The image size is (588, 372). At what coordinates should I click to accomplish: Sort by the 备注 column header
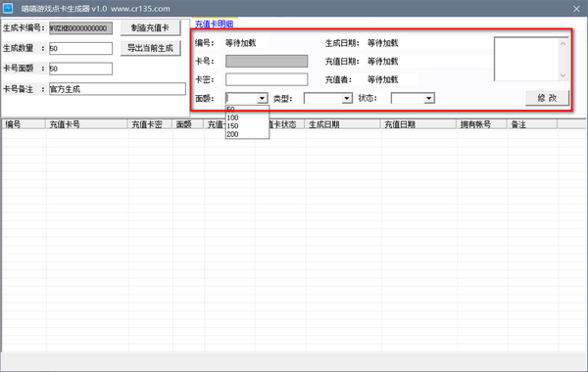tap(532, 124)
